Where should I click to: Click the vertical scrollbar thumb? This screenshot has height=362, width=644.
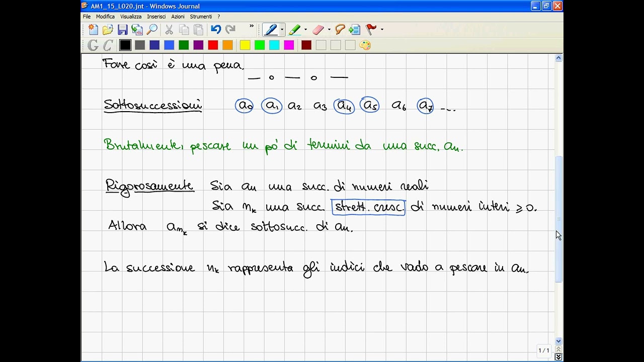click(x=558, y=219)
